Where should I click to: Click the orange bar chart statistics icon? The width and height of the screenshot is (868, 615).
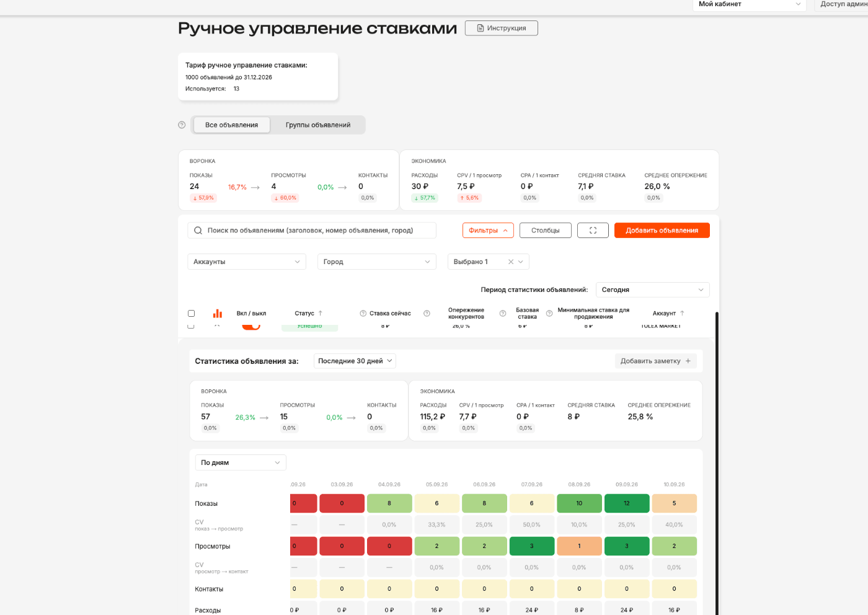pos(217,314)
